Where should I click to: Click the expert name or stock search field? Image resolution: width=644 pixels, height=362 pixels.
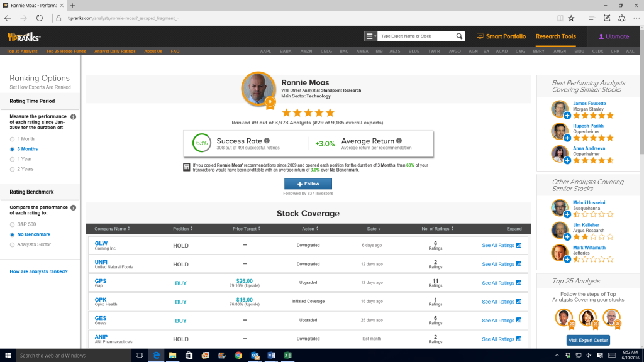click(x=416, y=36)
